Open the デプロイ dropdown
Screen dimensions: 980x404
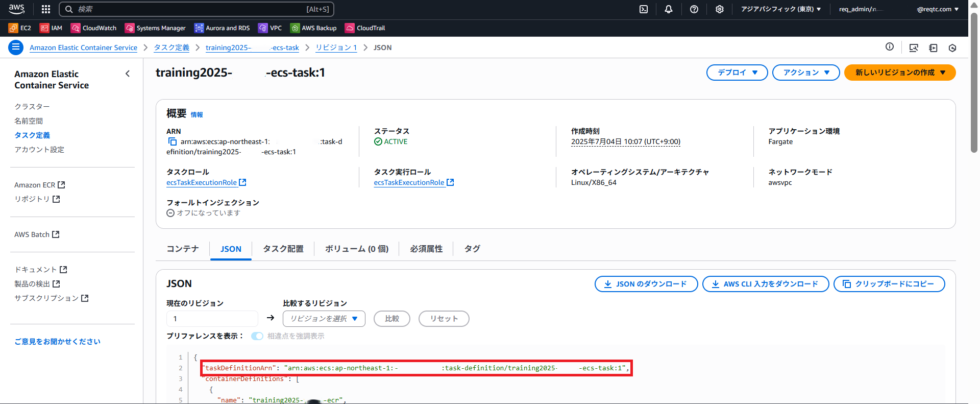click(x=737, y=73)
